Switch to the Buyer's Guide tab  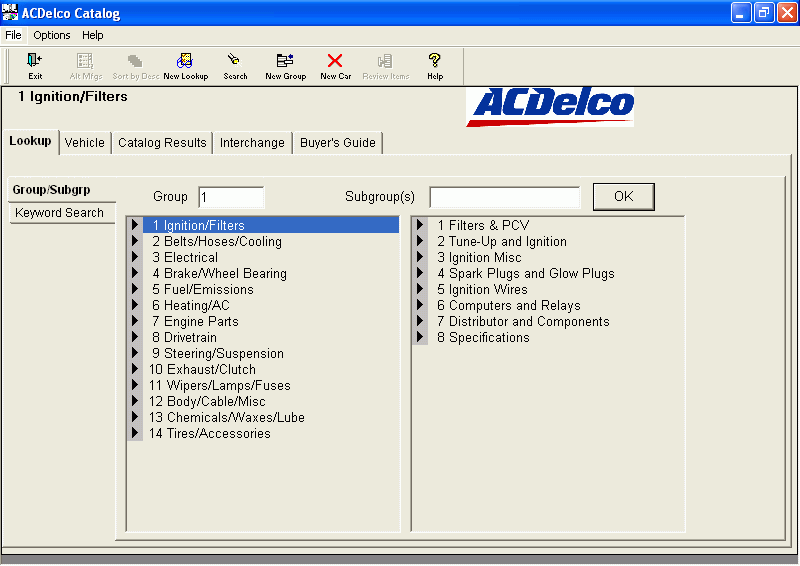click(x=337, y=142)
